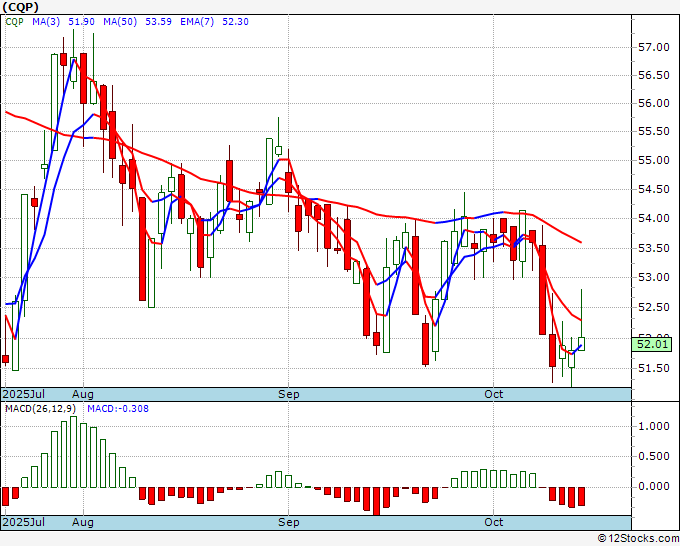Click the Sep marker on MACD timeline
680x546 pixels.
(x=288, y=522)
